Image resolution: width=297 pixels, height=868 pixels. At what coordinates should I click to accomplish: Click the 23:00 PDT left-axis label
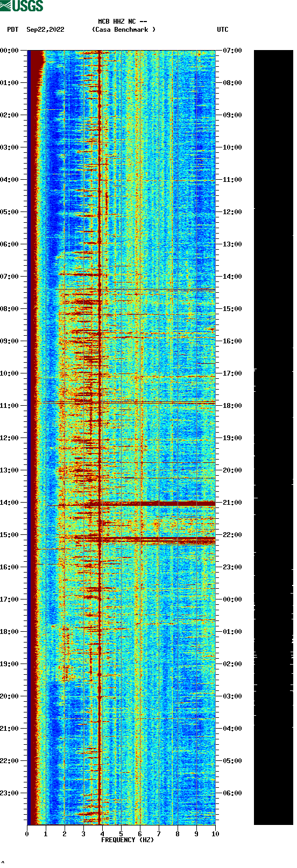10,793
